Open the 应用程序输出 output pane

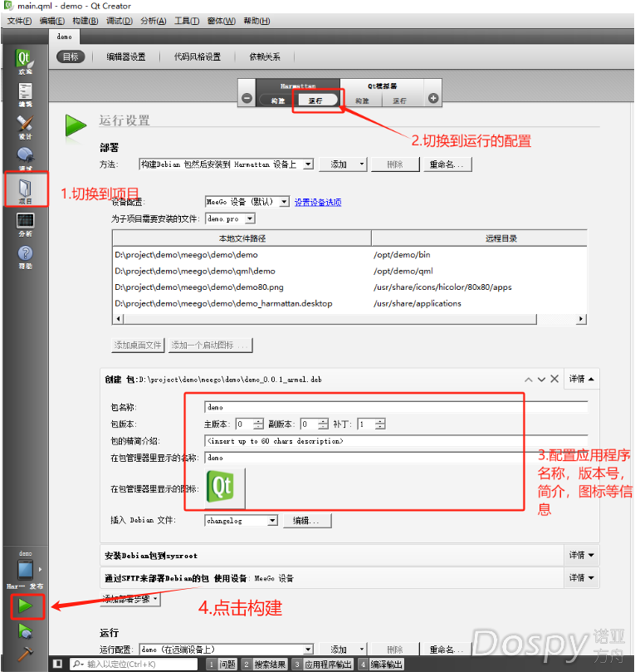click(x=322, y=665)
